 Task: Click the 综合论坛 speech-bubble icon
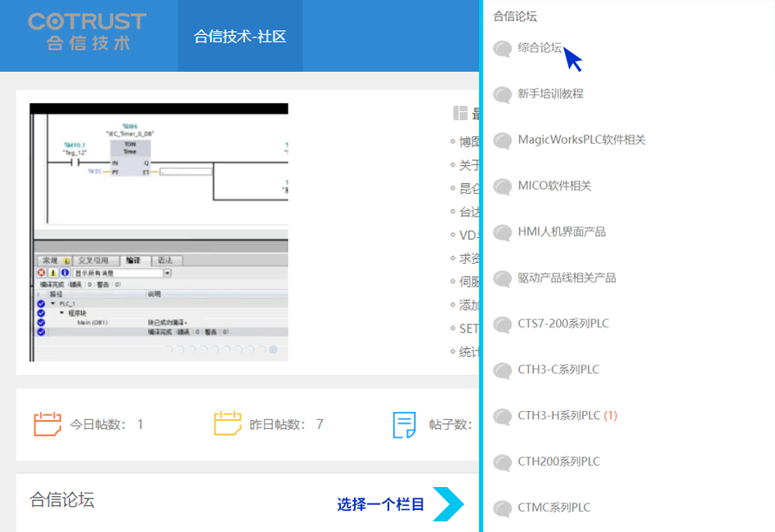pyautogui.click(x=502, y=49)
